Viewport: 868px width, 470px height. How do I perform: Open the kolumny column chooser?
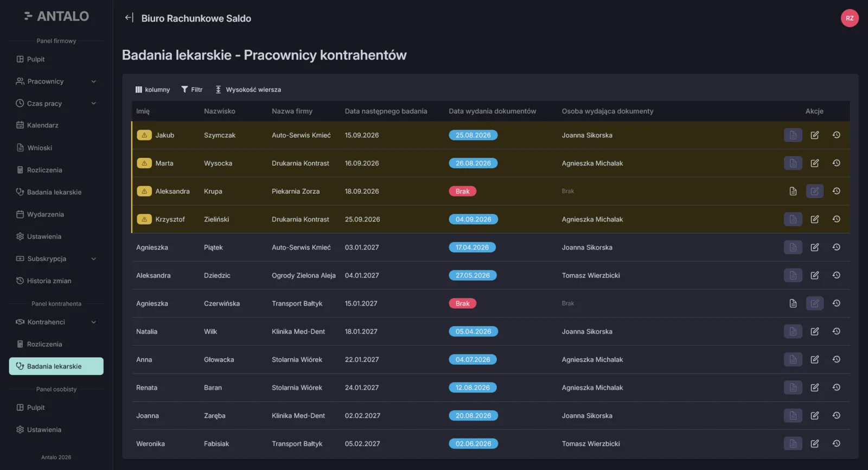(x=152, y=90)
